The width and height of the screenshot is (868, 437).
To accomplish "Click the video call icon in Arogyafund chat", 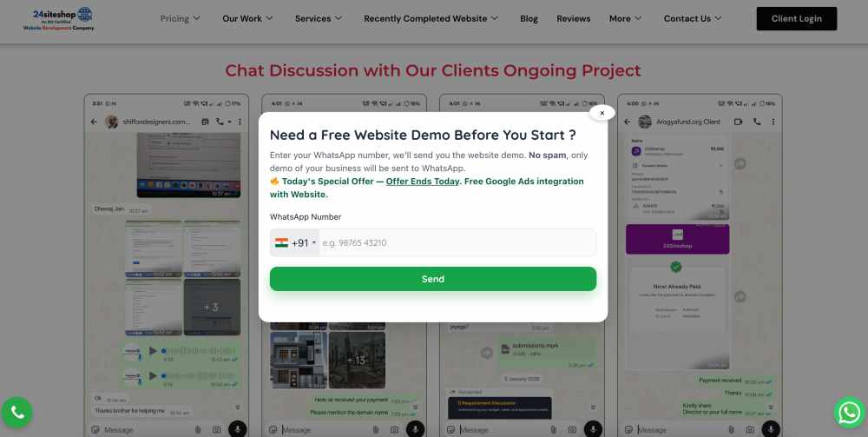I will tap(738, 122).
